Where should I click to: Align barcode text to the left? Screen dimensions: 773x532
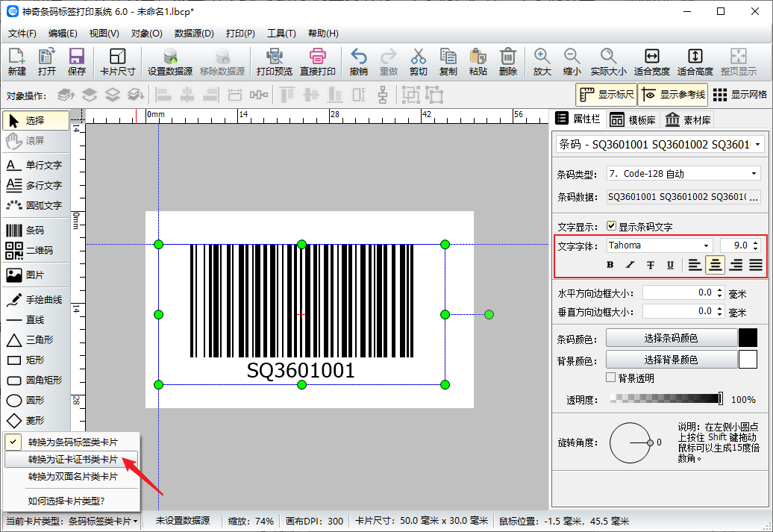695,265
